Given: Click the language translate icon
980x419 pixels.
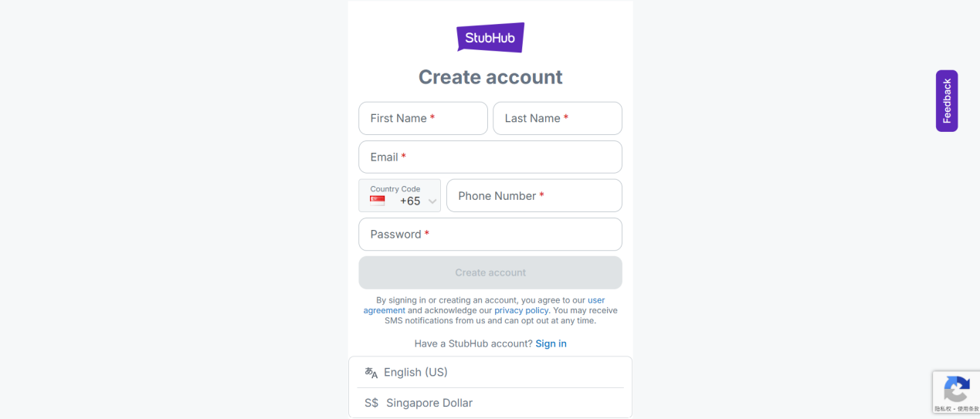Looking at the screenshot, I should (x=371, y=373).
